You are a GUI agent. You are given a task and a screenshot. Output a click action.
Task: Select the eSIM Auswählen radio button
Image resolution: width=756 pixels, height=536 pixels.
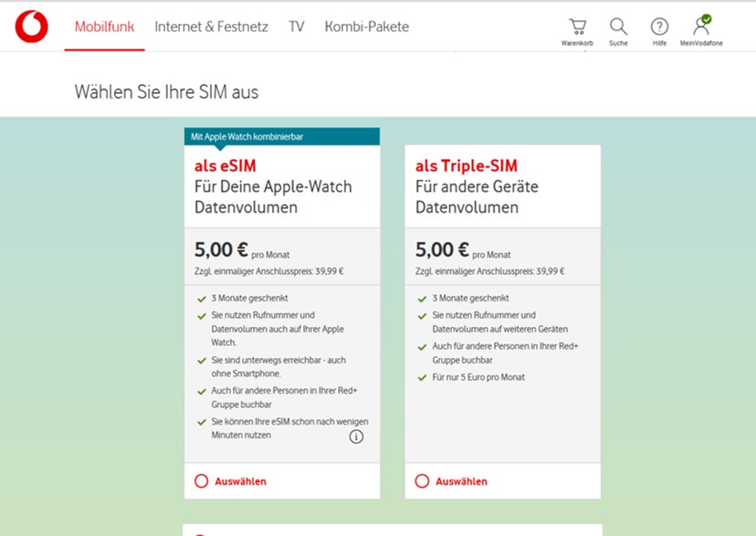202,481
